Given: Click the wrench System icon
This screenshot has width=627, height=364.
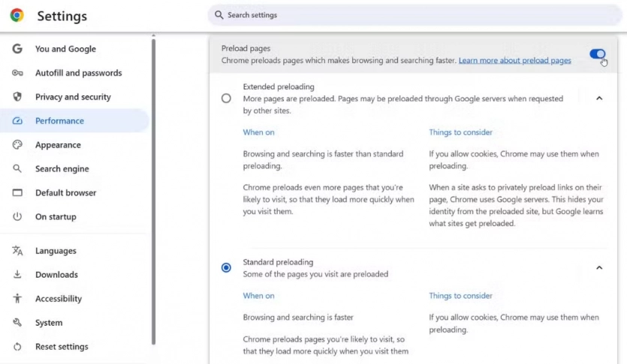Looking at the screenshot, I should point(17,323).
